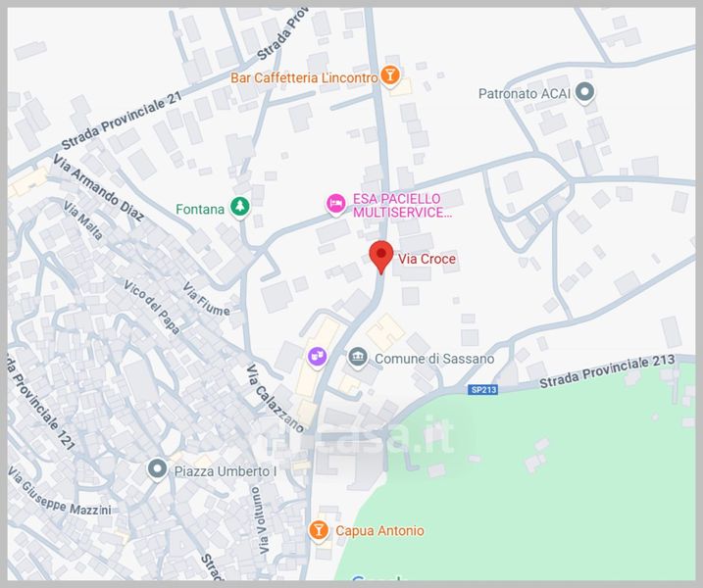The width and height of the screenshot is (703, 588).
Task: Click the pink ESA Paciello hotel icon
Action: tap(335, 204)
